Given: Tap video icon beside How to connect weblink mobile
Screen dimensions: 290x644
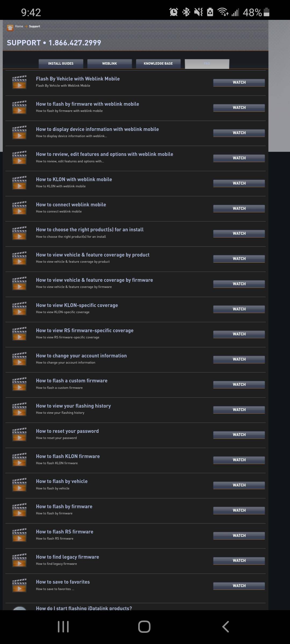Looking at the screenshot, I should click(19, 208).
